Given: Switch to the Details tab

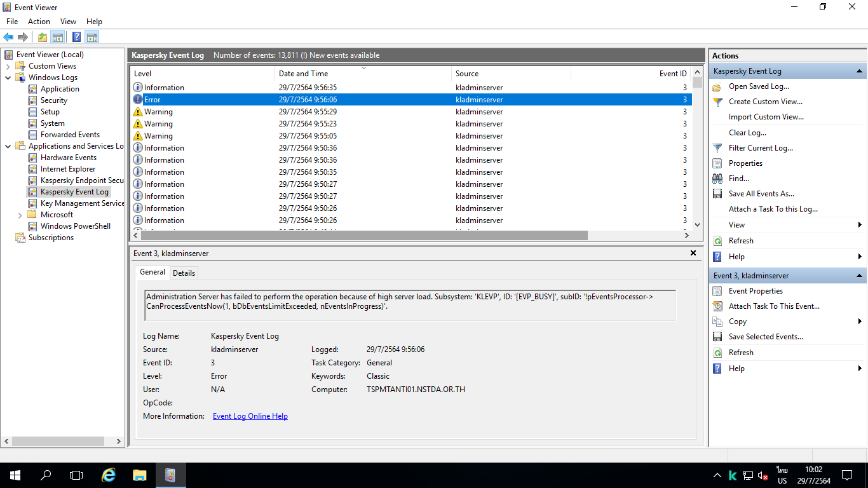Looking at the screenshot, I should (184, 273).
